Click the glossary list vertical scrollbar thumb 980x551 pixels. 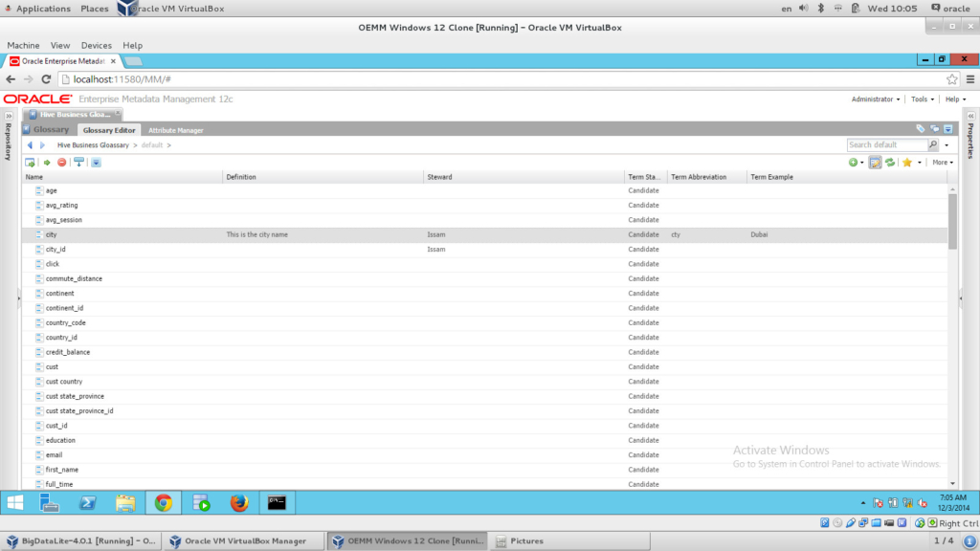coord(952,222)
